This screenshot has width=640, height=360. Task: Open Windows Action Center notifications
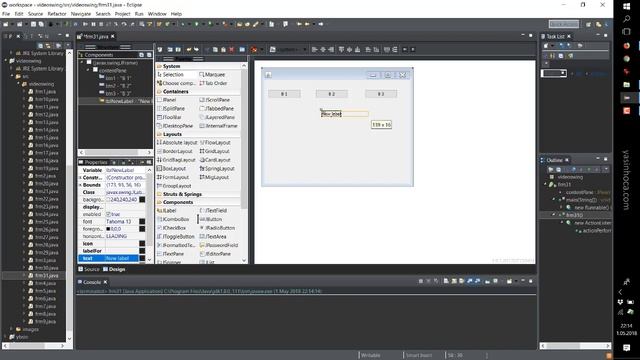(627, 348)
